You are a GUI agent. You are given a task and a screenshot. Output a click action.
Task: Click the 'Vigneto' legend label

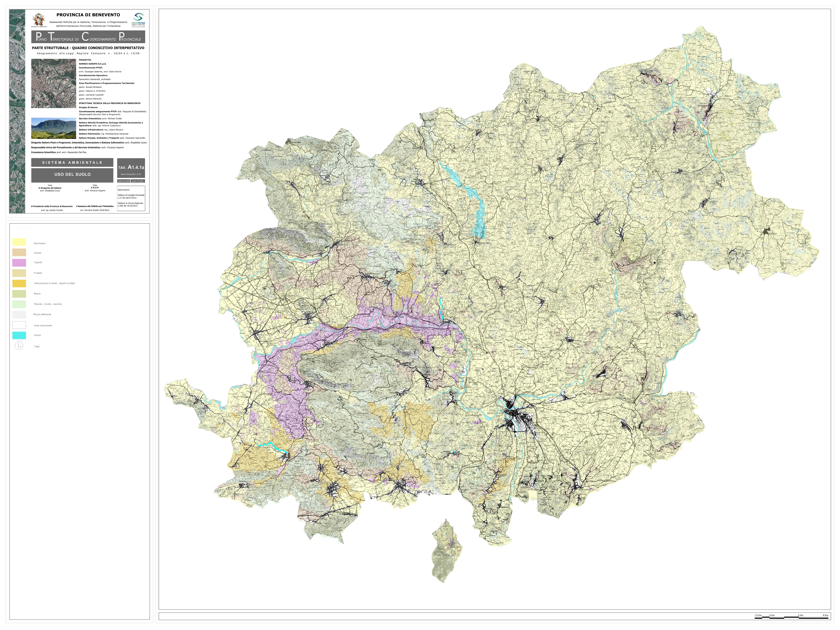coord(38,262)
